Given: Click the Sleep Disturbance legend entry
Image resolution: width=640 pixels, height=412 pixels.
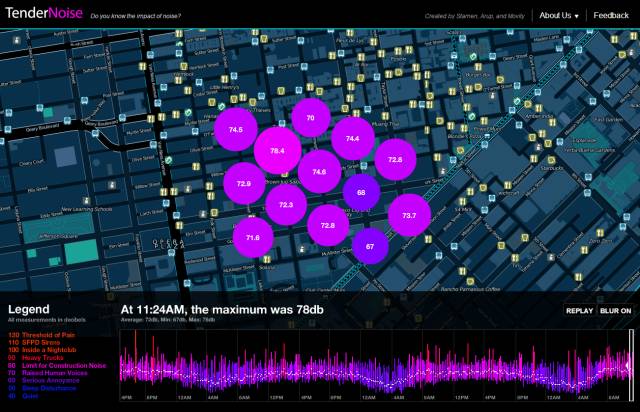Looking at the screenshot, I should [x=42, y=388].
